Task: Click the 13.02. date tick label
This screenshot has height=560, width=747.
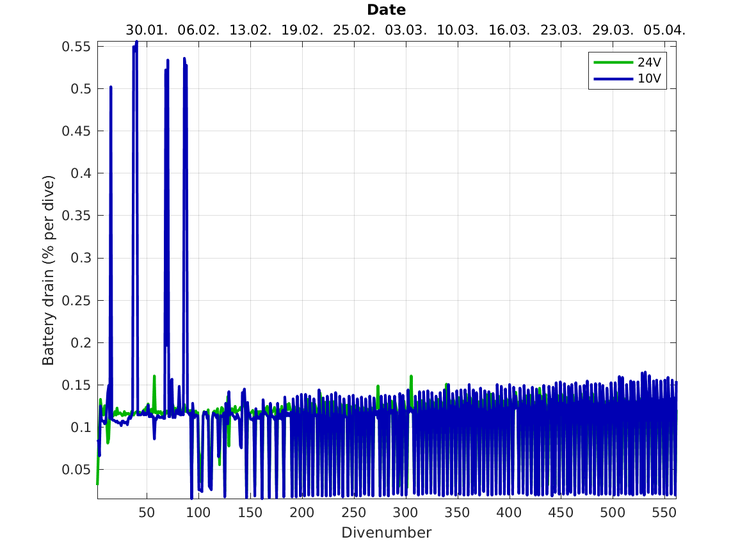Action: pyautogui.click(x=250, y=31)
